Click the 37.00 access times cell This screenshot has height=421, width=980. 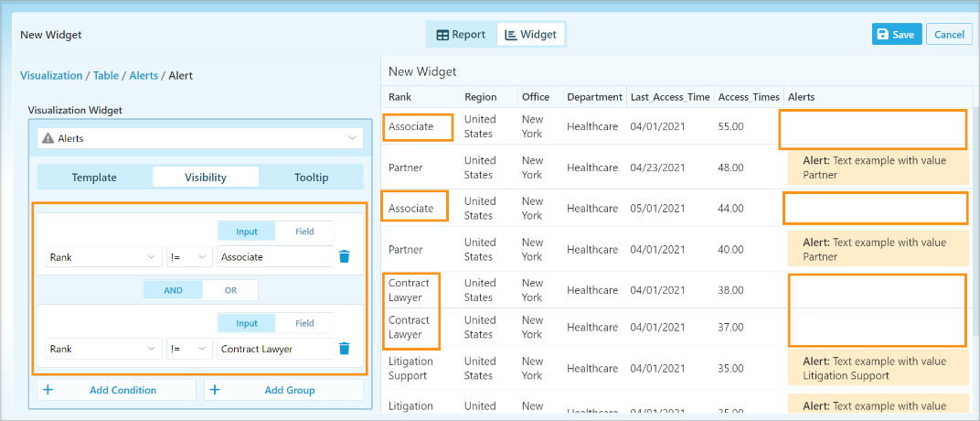[x=730, y=327]
